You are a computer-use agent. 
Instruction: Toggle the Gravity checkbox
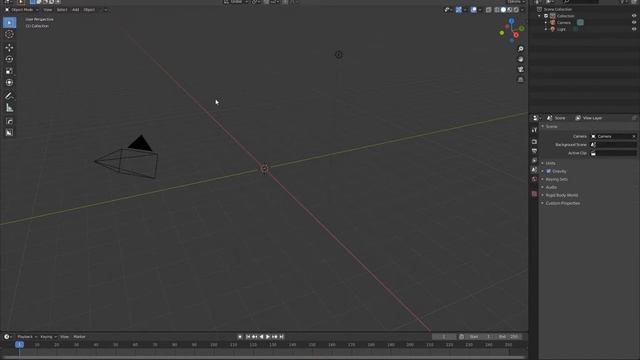[x=549, y=171]
